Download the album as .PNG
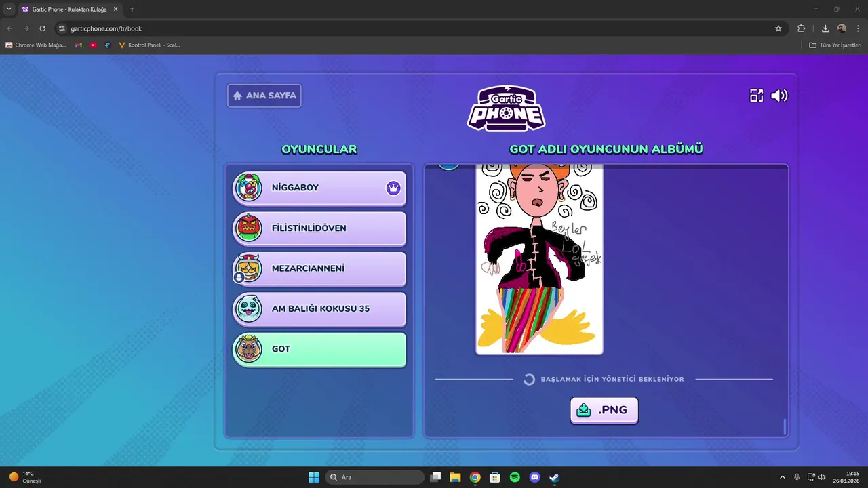868x488 pixels. (x=604, y=410)
